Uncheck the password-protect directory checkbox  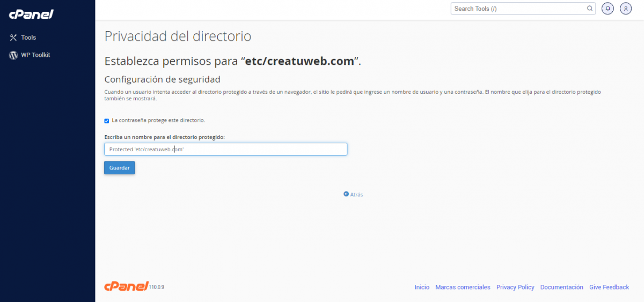point(107,121)
